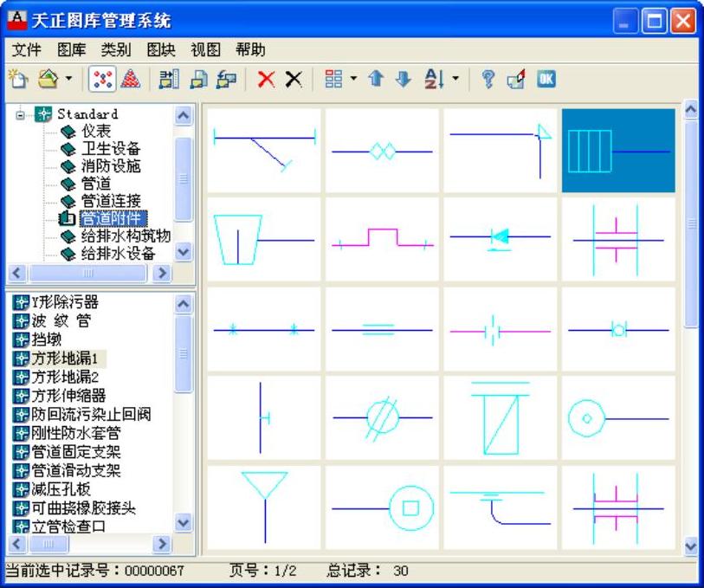Screen dimensions: 704x588
Task: Click the toolbar icon with ruler and blocks
Action: (169, 79)
